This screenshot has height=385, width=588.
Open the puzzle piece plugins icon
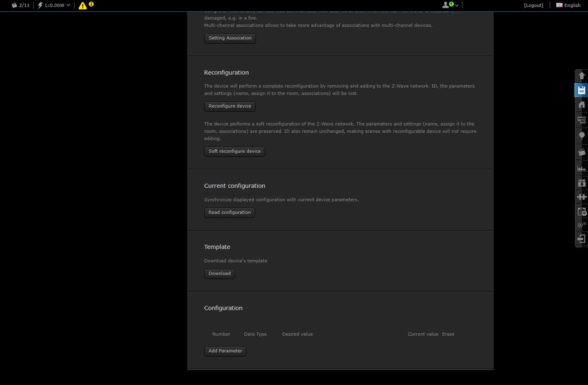(582, 197)
